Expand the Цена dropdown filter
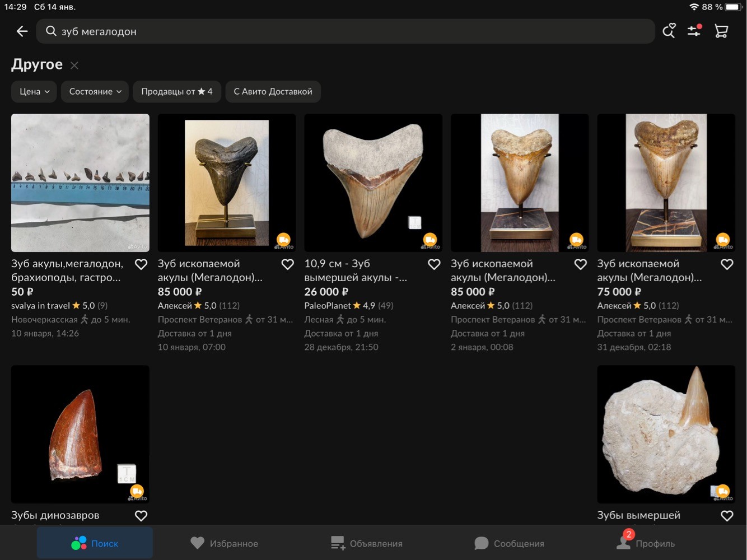The image size is (747, 560). coord(34,92)
